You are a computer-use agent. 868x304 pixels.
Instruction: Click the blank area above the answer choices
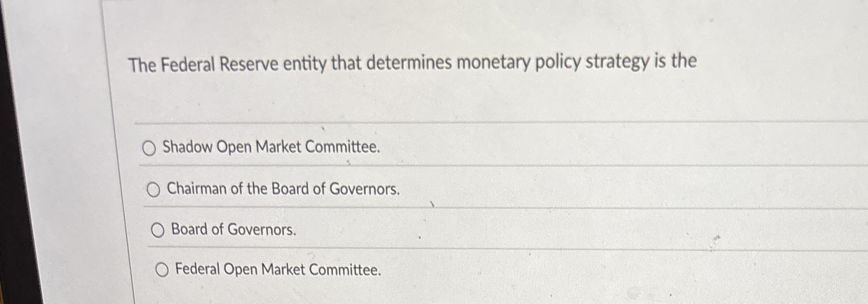[409, 98]
